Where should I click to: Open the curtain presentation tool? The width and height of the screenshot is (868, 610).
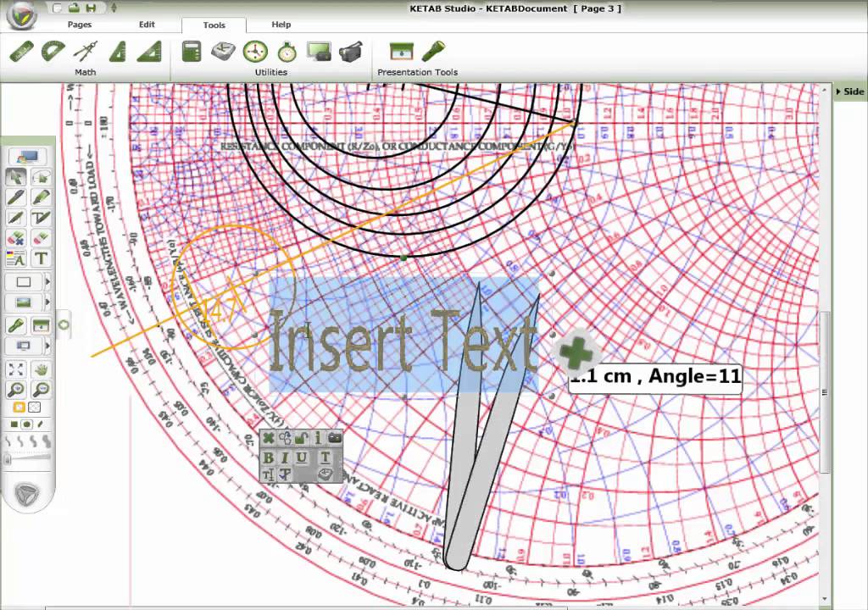pyautogui.click(x=401, y=52)
